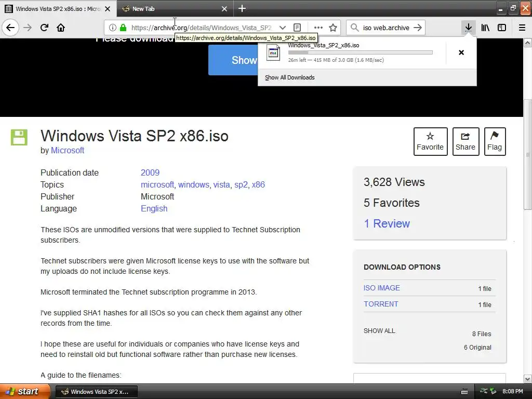Open the Microsoft creator link
532x399 pixels.
(68, 150)
